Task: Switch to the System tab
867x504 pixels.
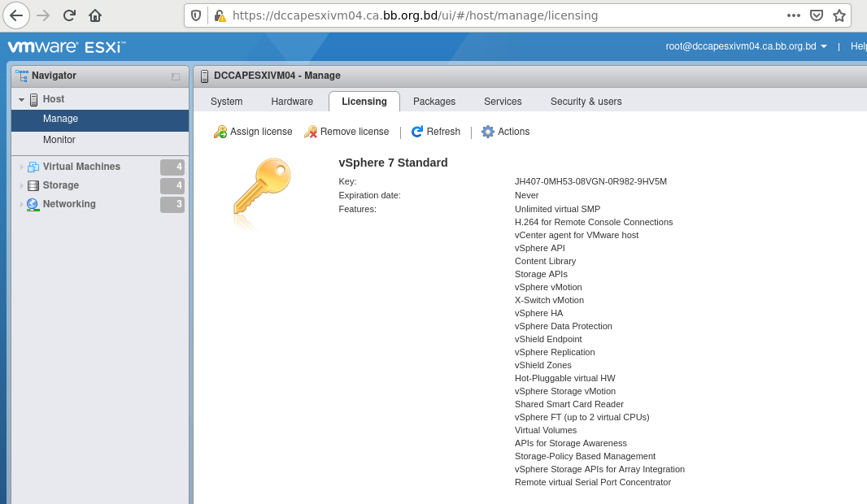Action: (x=227, y=102)
